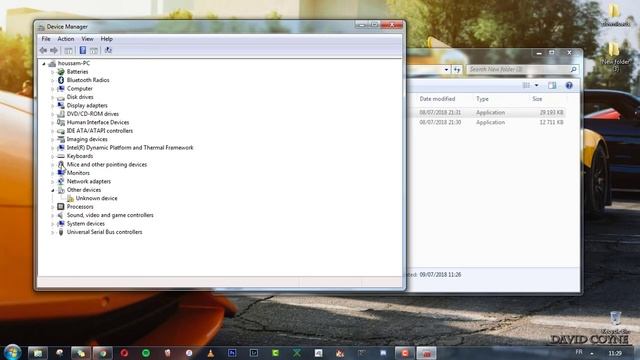
Task: Open the Explorer address bar history dropdown
Action: [x=446, y=69]
